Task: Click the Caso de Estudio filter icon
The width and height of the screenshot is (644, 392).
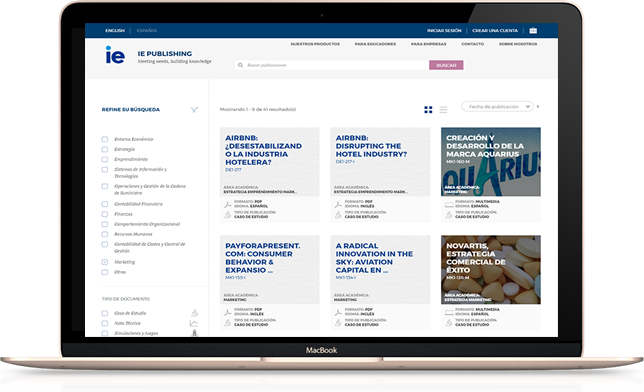Action: 194,313
